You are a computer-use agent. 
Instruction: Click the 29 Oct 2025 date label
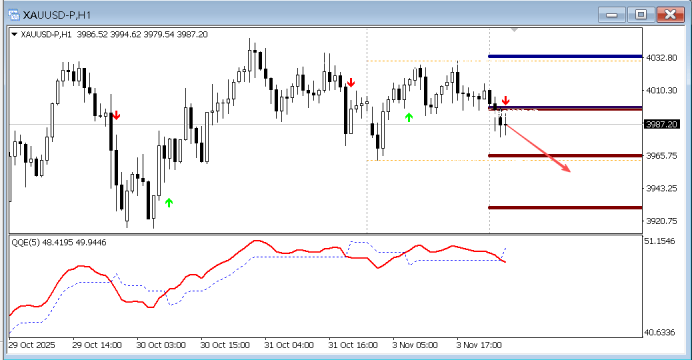point(32,345)
